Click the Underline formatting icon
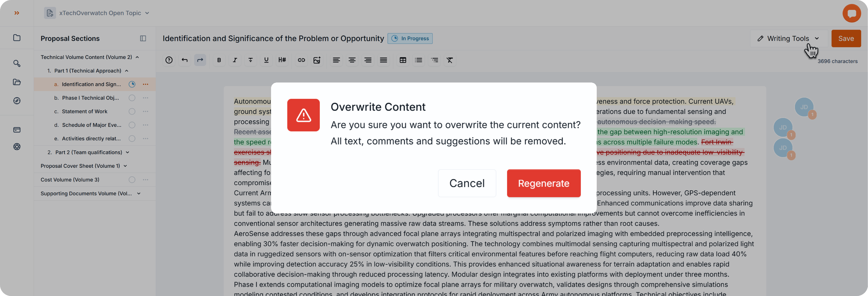868x296 pixels. pyautogui.click(x=266, y=60)
